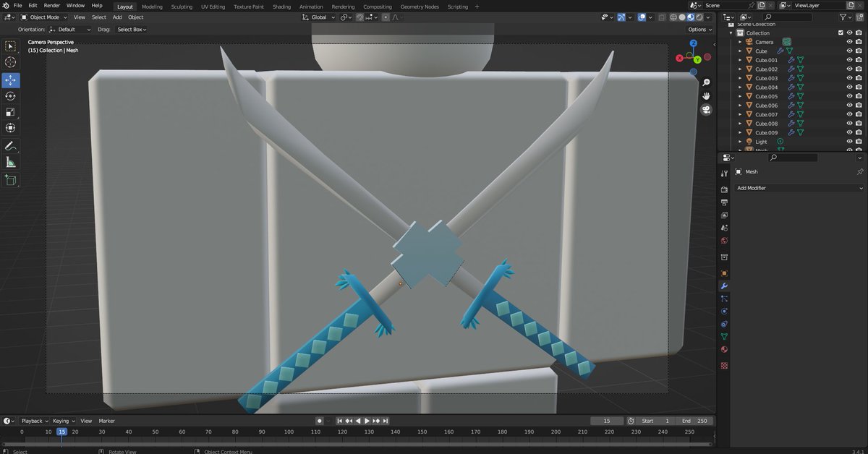Select the Cursor tool in the toolbar

[x=11, y=62]
